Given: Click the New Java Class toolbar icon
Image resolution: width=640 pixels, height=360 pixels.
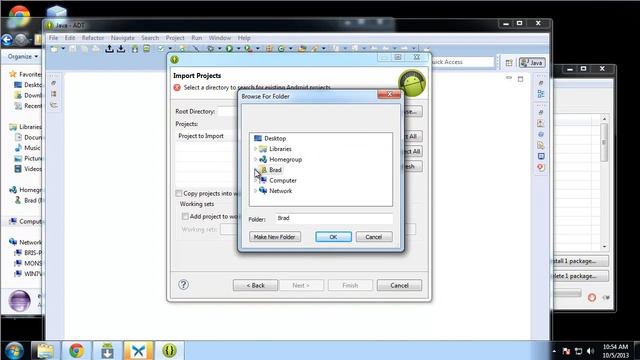Looking at the screenshot, I should tap(281, 49).
